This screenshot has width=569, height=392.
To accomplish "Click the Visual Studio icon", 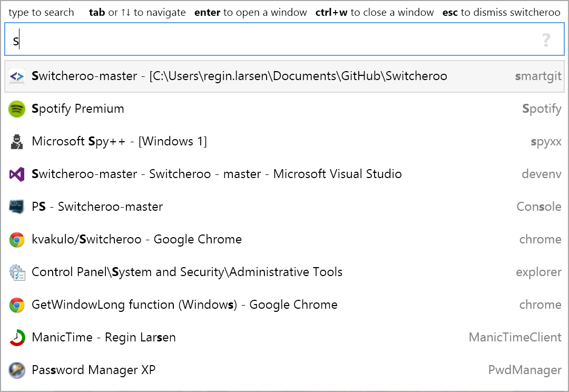I will pos(17,174).
